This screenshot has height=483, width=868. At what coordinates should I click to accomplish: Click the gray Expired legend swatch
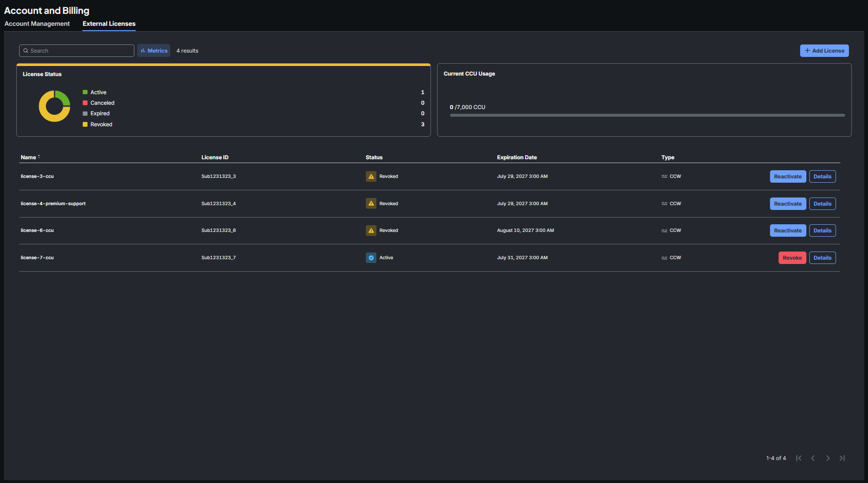coord(85,113)
